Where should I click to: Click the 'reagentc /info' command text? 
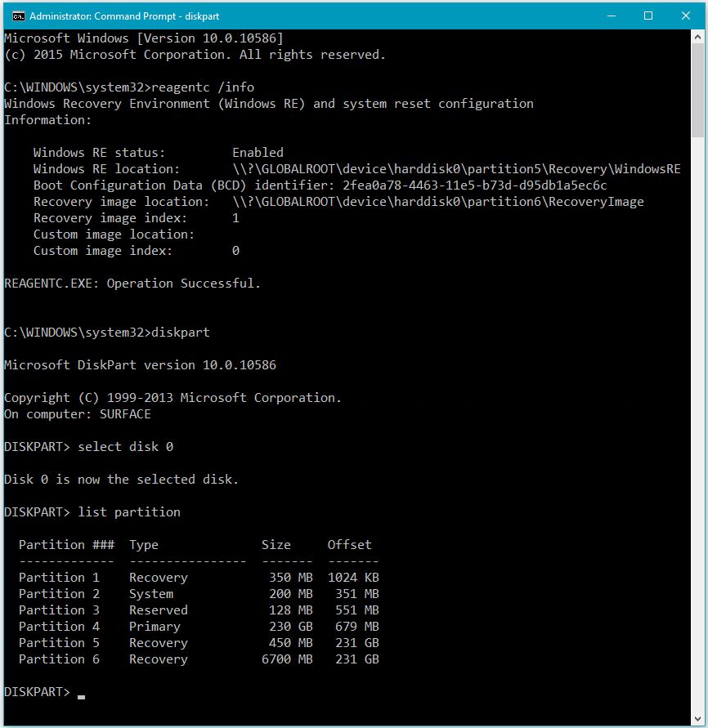(203, 87)
